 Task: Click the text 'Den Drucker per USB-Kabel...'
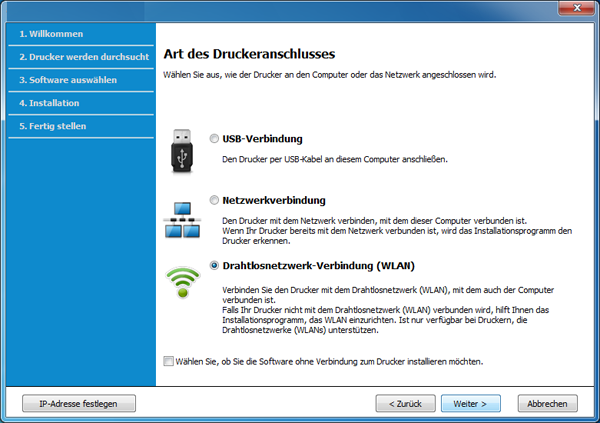[x=335, y=159]
